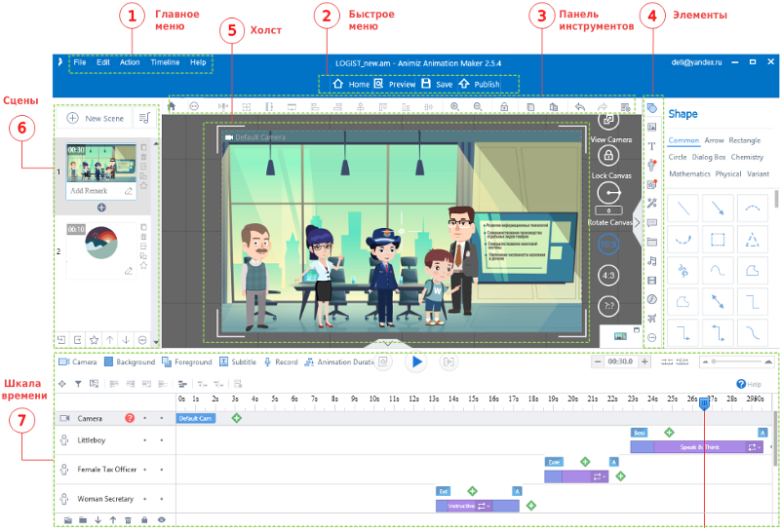Screen dimensions: 780x532
Task: Click the zoom in magnifier in the toolbar
Action: point(455,105)
